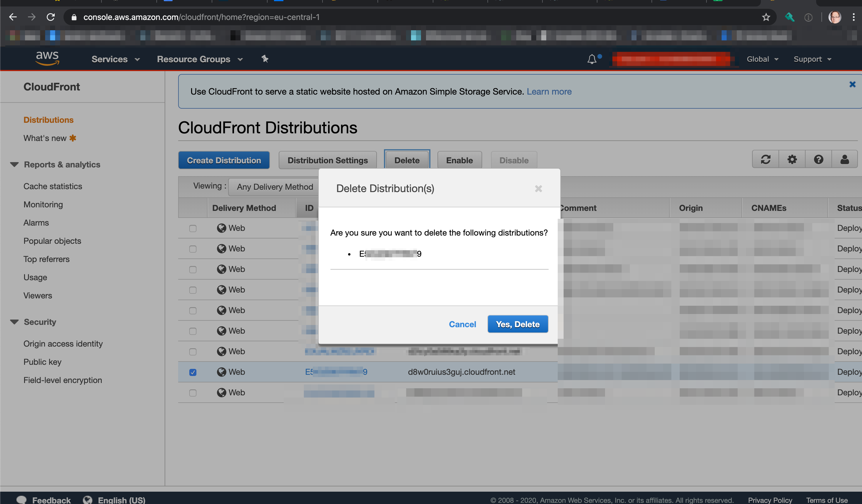Click the globe icon next to English (US)
Viewport: 862px width, 504px height.
[x=88, y=500]
